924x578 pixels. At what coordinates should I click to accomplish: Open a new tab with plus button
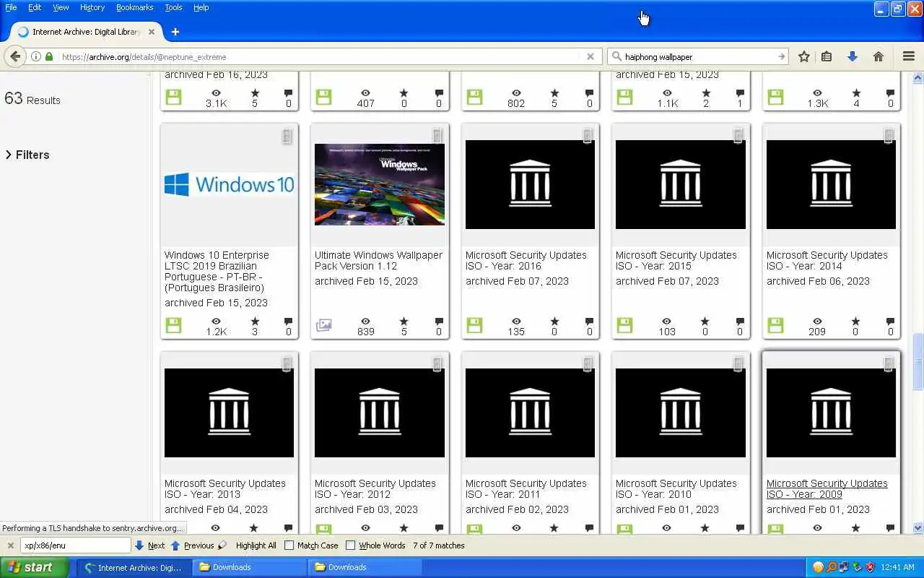[x=175, y=32]
